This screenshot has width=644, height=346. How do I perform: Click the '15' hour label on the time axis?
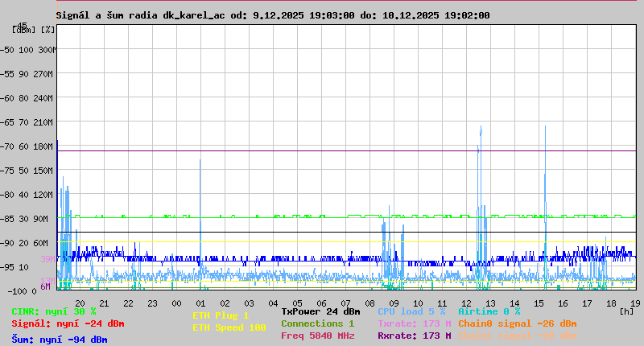[x=539, y=303]
